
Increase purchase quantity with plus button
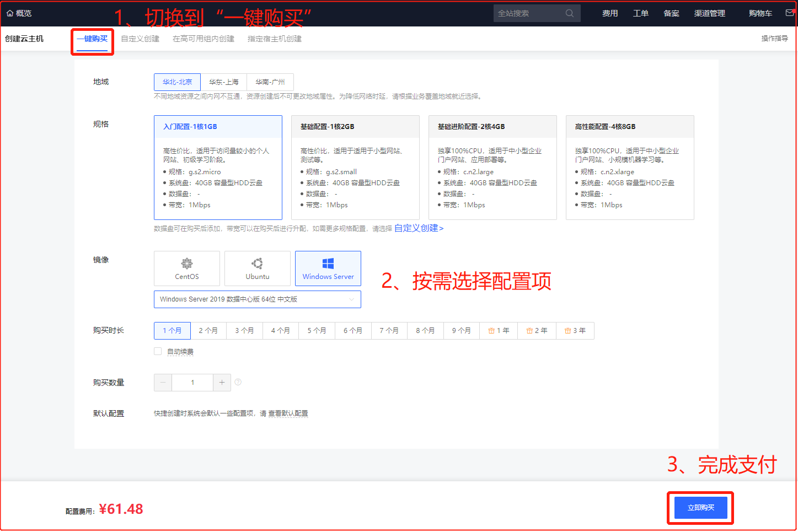(222, 383)
